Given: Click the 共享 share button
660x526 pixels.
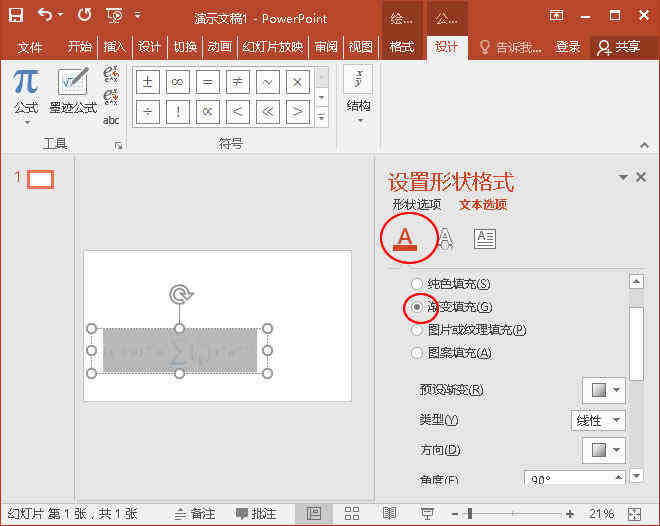Looking at the screenshot, I should click(619, 47).
